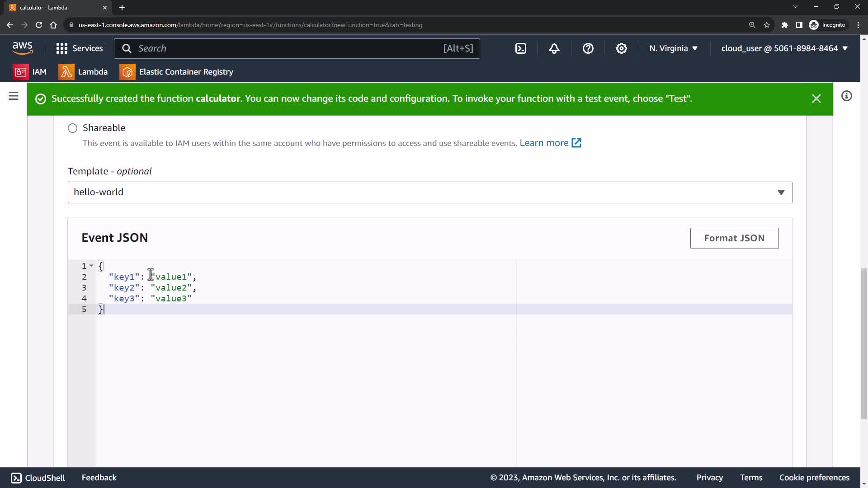The width and height of the screenshot is (868, 488).
Task: Expand the cloud_user account menu
Action: tap(784, 48)
